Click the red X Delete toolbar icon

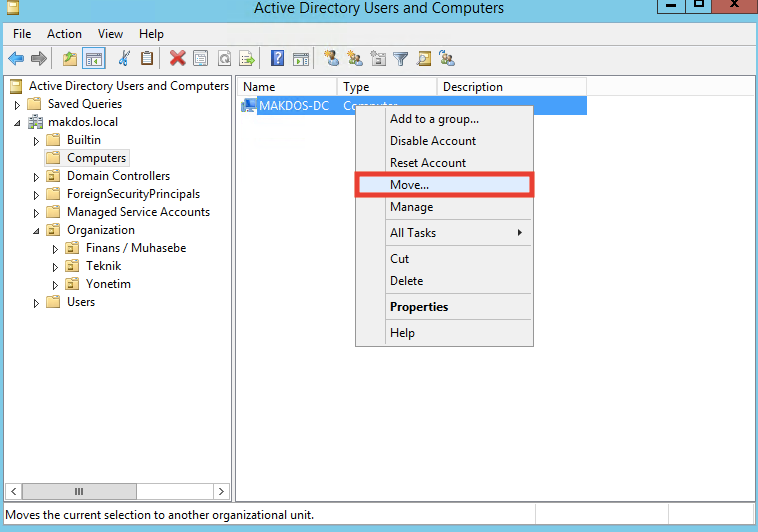(x=177, y=59)
